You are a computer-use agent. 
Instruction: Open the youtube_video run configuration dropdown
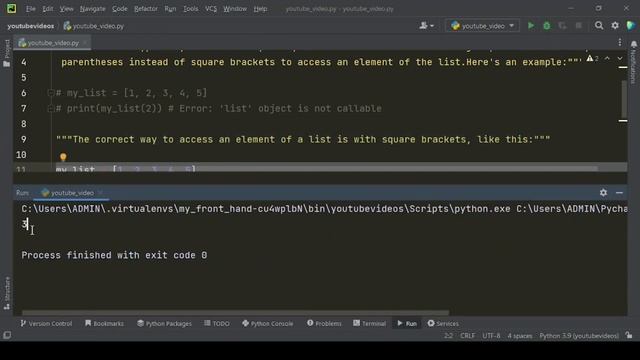point(482,26)
